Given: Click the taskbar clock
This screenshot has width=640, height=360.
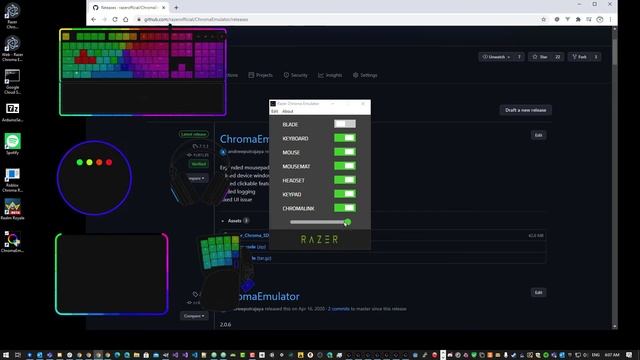Looking at the screenshot, I should click(611, 355).
